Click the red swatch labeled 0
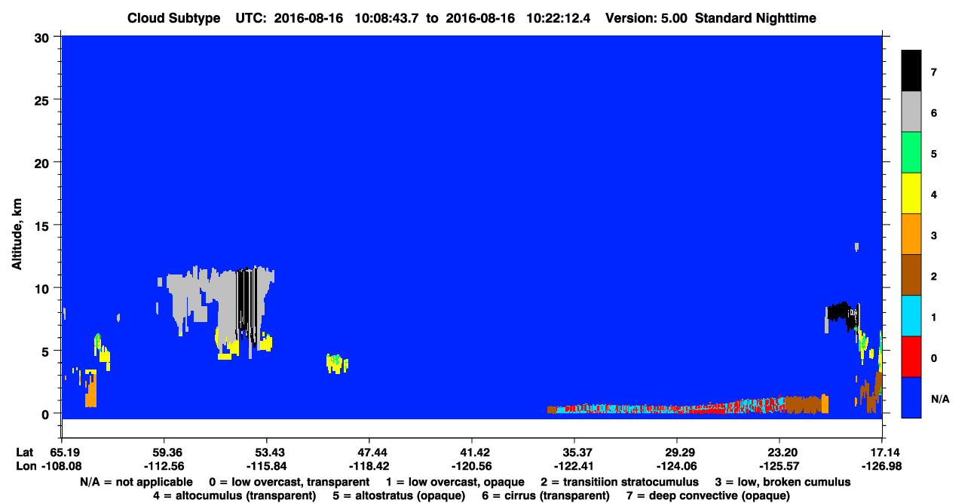 tap(911, 356)
